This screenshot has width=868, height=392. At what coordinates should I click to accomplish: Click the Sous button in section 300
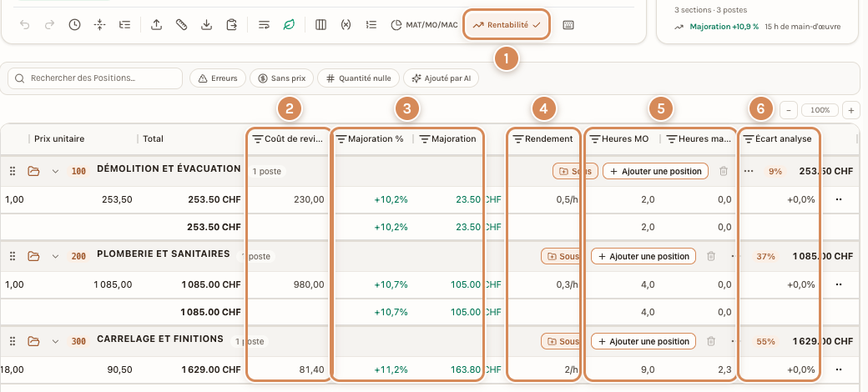pos(562,341)
